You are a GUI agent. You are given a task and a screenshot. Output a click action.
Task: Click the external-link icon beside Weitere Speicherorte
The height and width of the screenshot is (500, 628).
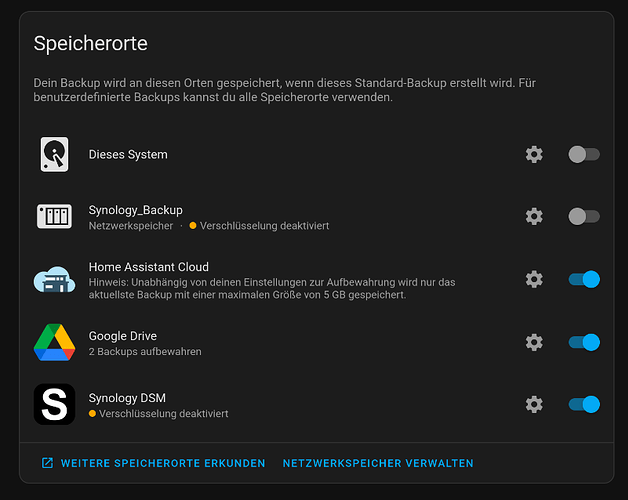(x=47, y=463)
